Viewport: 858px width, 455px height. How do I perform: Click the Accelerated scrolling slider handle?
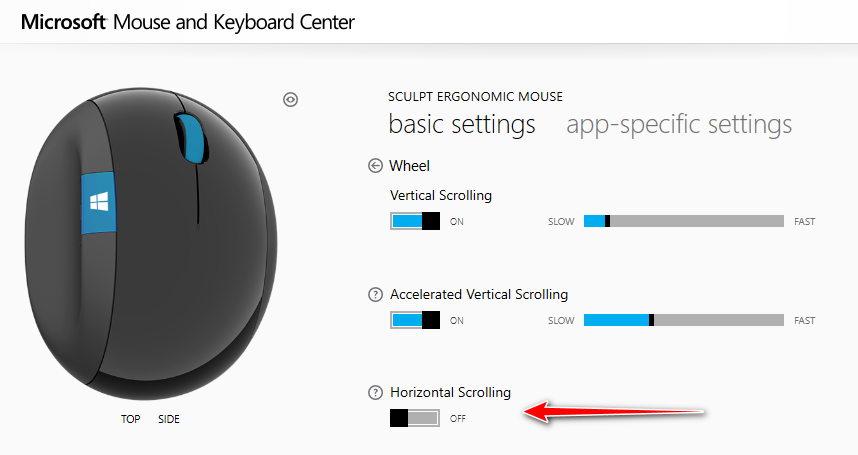click(652, 320)
